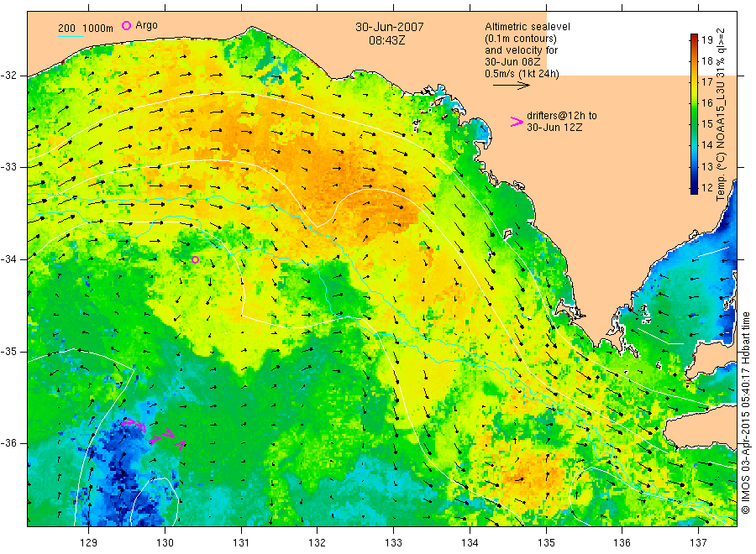This screenshot has height=554, width=756.
Task: Click the magenta drifter tracks near 130°E 36°S
Action: tap(154, 434)
